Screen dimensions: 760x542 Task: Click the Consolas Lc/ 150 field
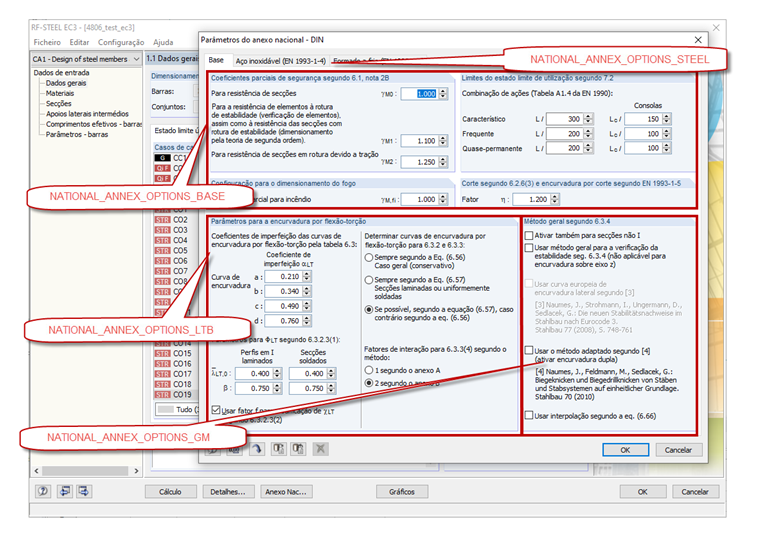pyautogui.click(x=643, y=119)
